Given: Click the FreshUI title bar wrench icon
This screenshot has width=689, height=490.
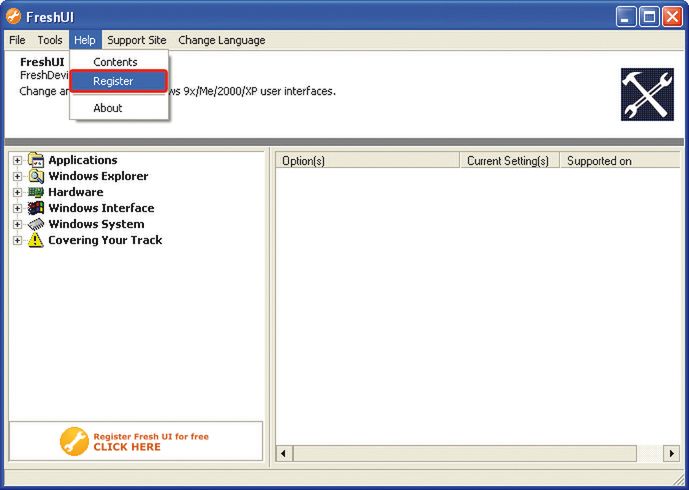Looking at the screenshot, I should (14, 17).
